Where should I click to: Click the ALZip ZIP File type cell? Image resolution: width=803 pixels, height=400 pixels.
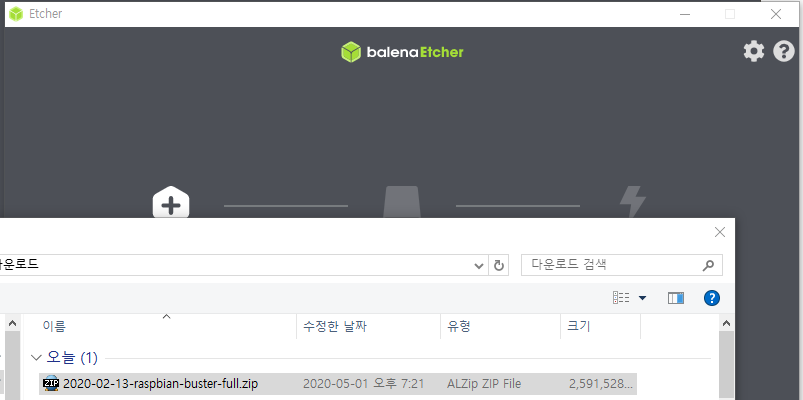click(484, 384)
